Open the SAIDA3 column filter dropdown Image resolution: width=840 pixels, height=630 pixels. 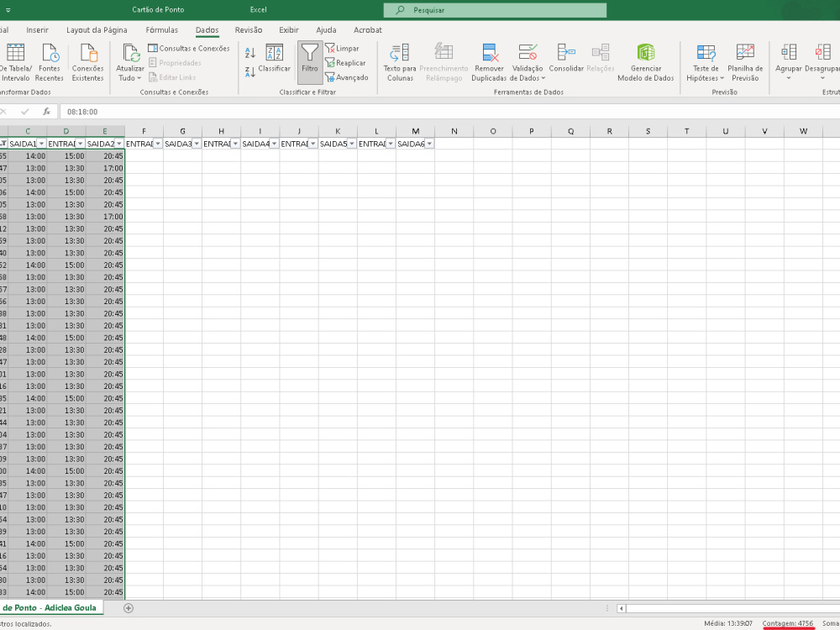pyautogui.click(x=197, y=144)
